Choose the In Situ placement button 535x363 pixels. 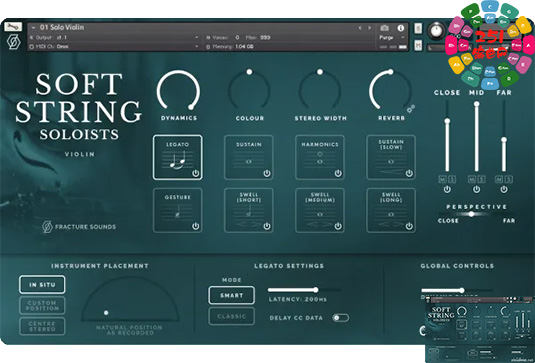[x=42, y=285]
